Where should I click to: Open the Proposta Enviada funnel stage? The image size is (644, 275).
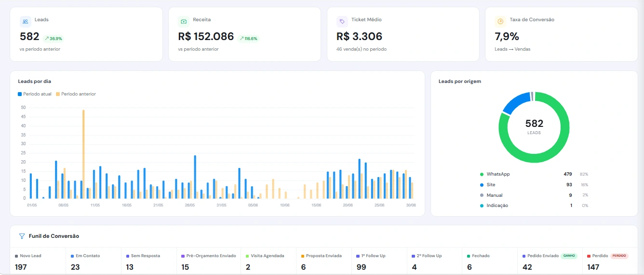click(x=323, y=261)
